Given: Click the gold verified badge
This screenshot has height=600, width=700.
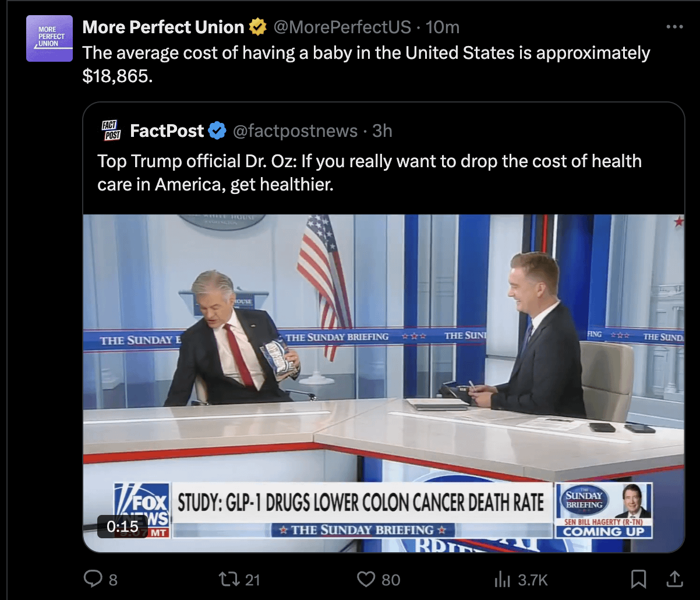Looking at the screenshot, I should click(x=257, y=27).
